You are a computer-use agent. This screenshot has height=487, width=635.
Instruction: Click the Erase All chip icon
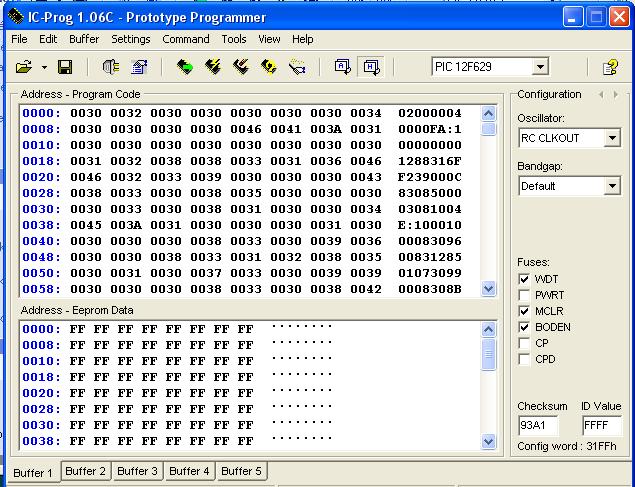click(241, 67)
